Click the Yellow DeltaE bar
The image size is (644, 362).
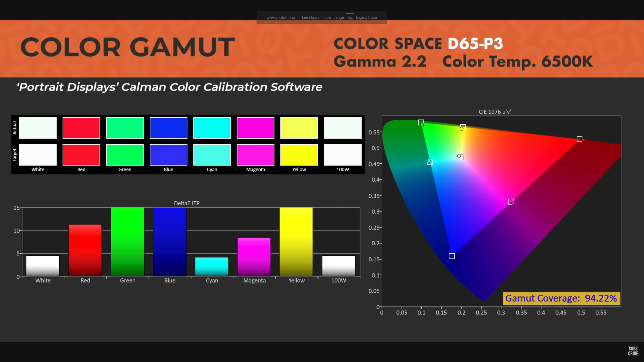(296, 241)
